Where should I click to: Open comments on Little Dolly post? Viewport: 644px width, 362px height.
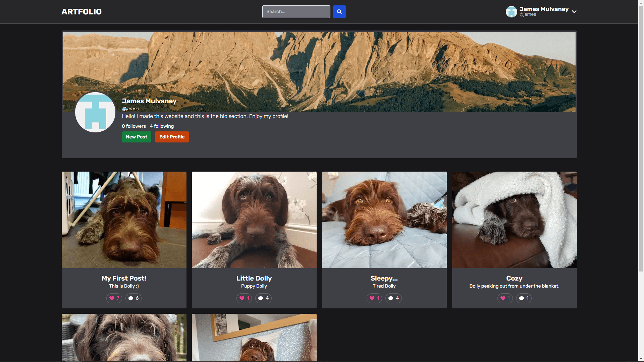(x=263, y=298)
